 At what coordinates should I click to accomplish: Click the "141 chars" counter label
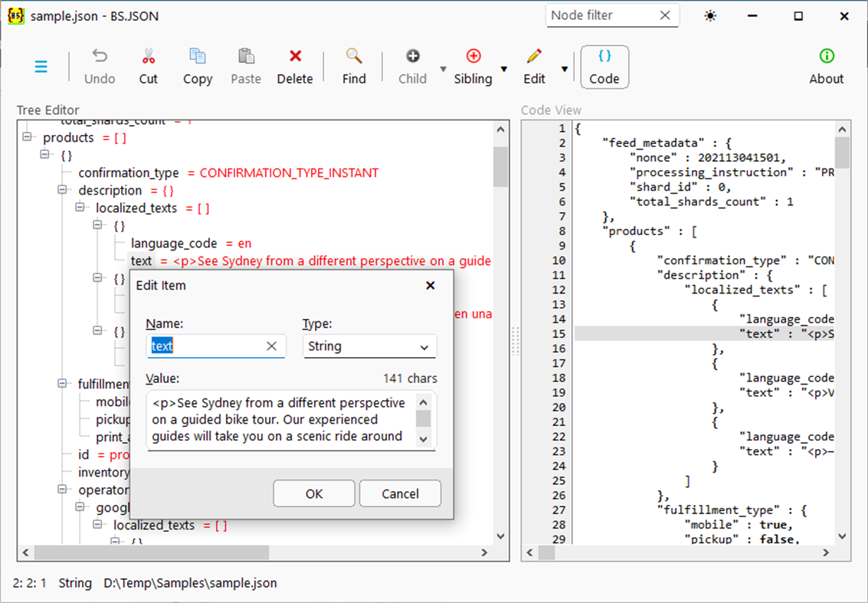point(410,379)
